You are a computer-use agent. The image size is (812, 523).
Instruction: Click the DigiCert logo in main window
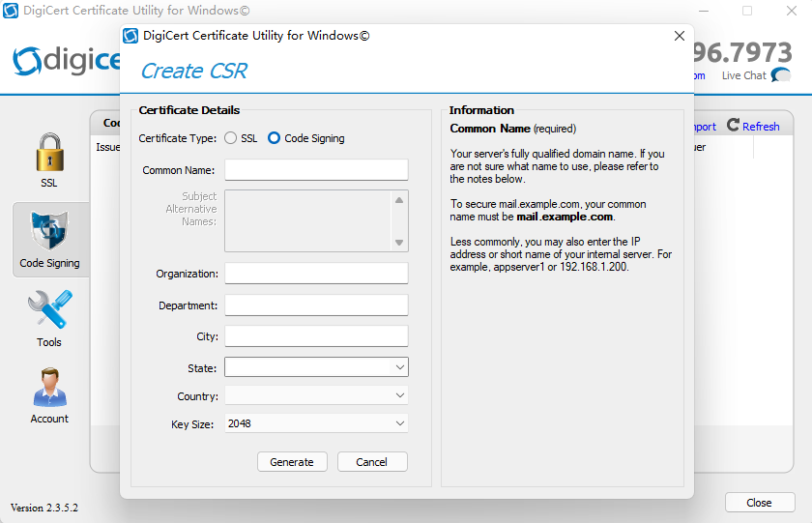point(67,61)
